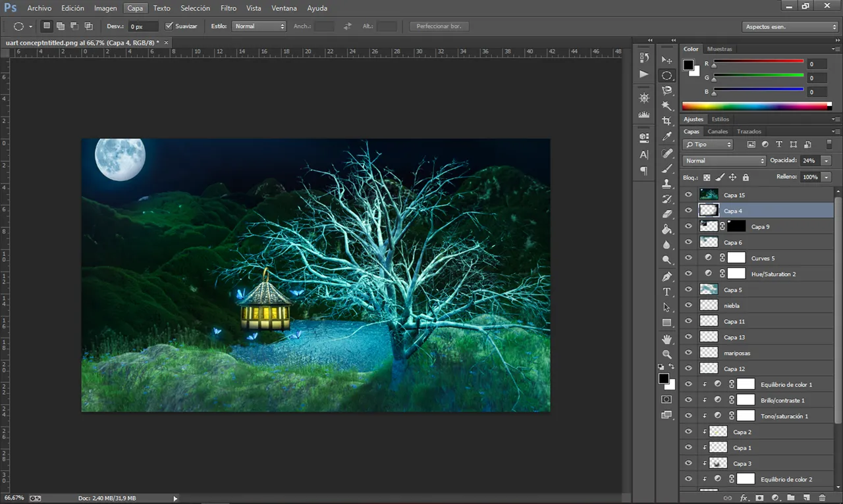Open the Character panel icon
The width and height of the screenshot is (843, 504).
pyautogui.click(x=644, y=155)
